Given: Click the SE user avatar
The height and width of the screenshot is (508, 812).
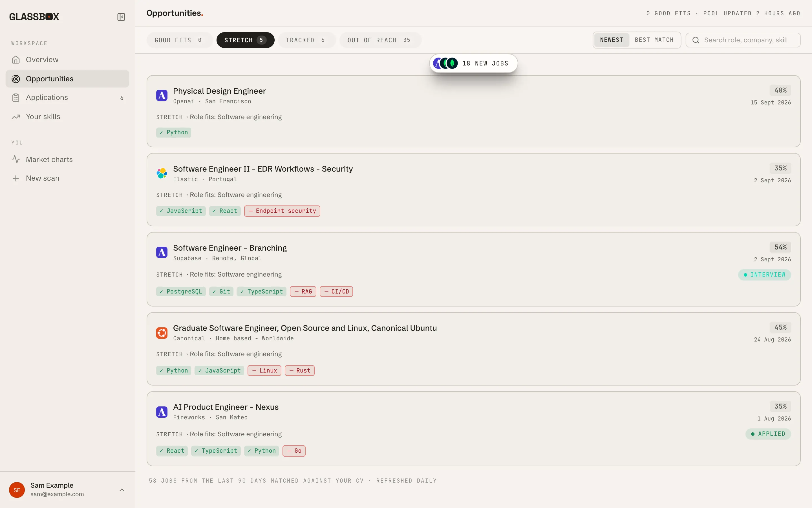Looking at the screenshot, I should coord(17,490).
